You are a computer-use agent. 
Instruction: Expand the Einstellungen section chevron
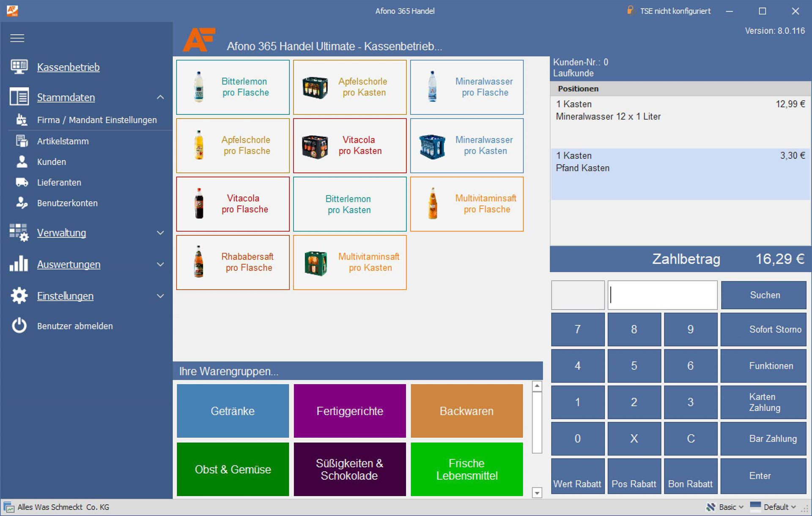coord(160,296)
